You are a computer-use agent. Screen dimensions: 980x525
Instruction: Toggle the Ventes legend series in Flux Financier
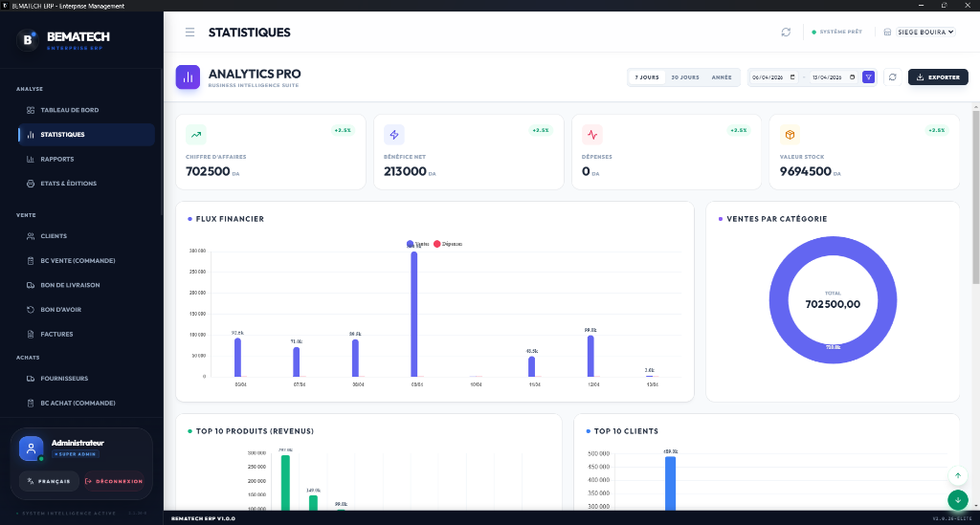tap(417, 244)
